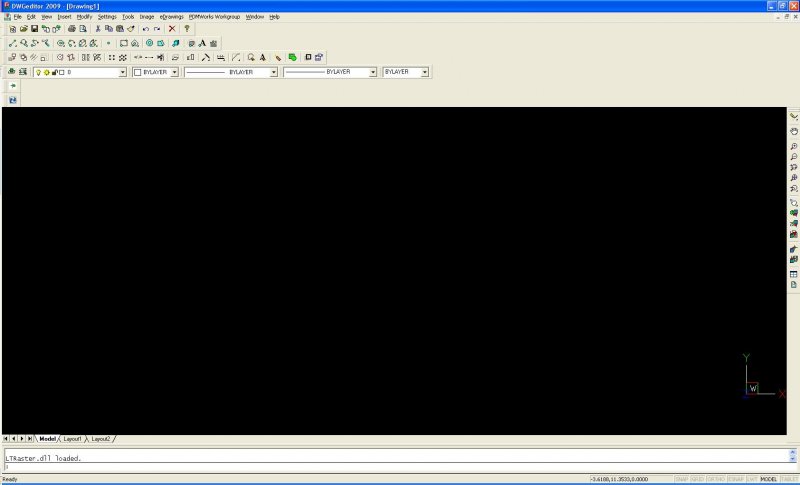Click the first-tab navigation arrow

[6, 439]
